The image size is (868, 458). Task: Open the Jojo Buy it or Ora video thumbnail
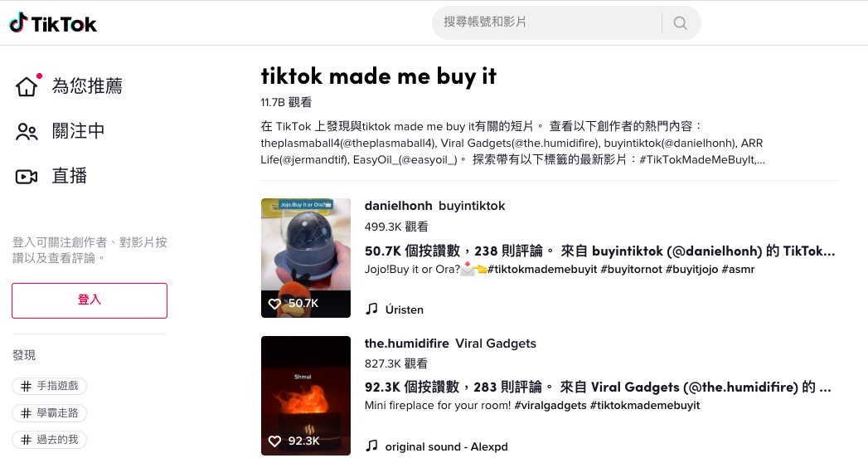click(306, 258)
